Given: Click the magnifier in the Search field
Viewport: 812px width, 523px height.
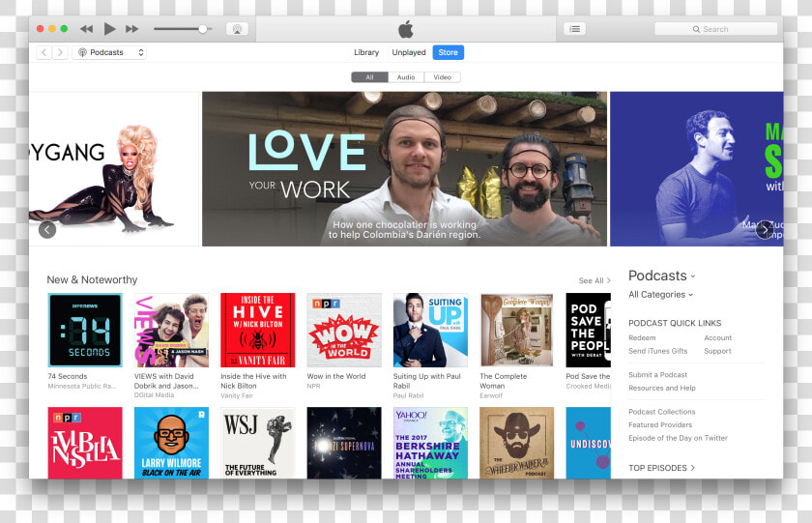Looking at the screenshot, I should tap(697, 30).
